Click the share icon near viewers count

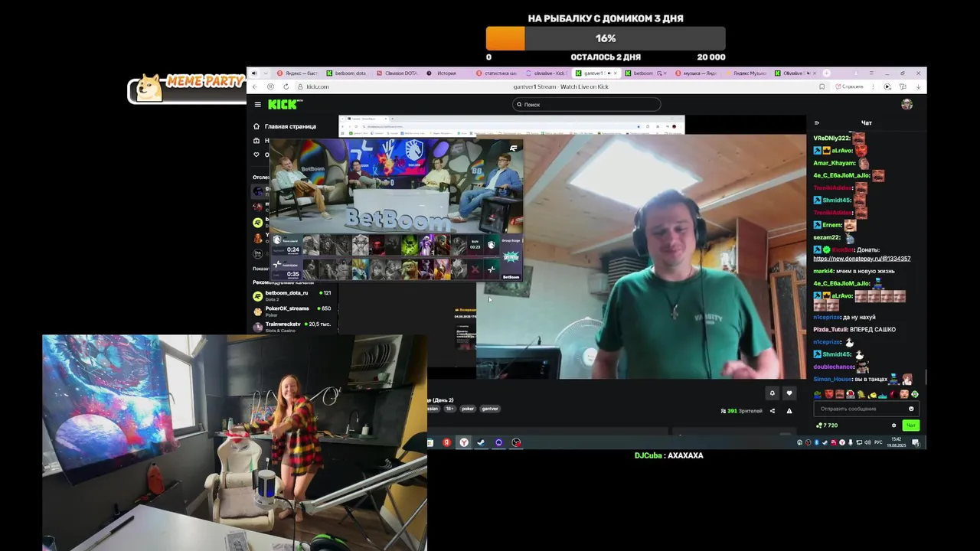pos(772,411)
